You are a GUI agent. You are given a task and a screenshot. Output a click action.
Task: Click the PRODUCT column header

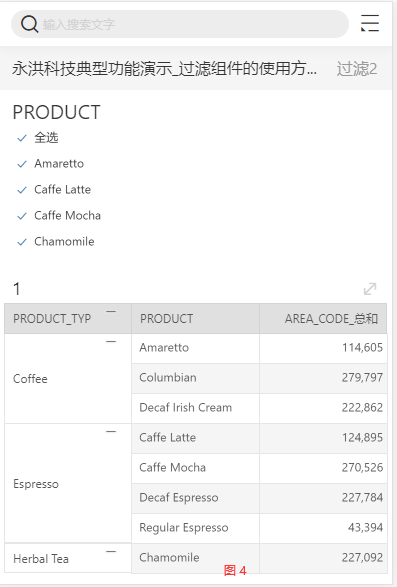(195, 319)
